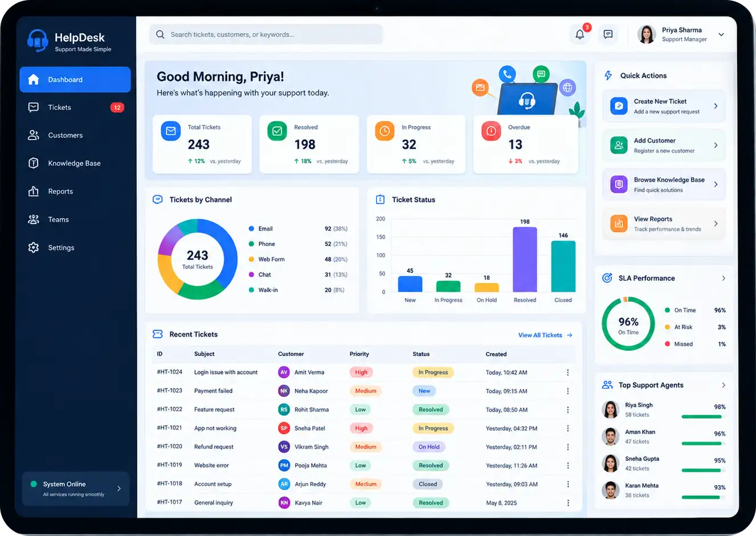Expand the SLA Performance chevron
Screen dimensions: 756x536
pos(724,279)
